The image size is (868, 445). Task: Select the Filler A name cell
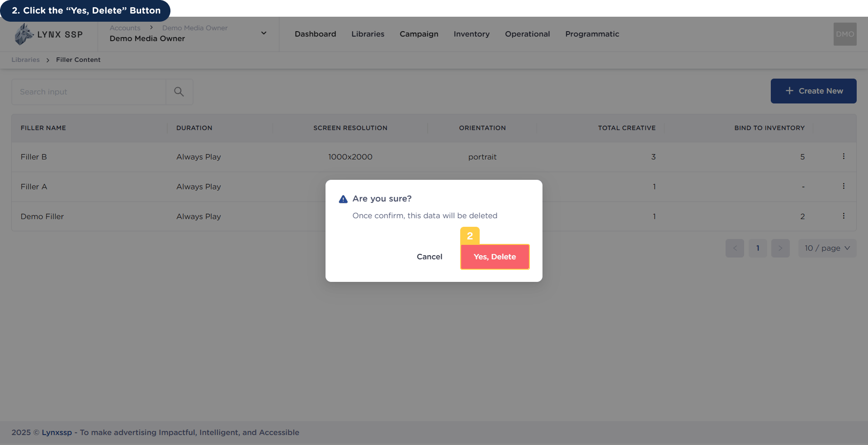click(33, 187)
